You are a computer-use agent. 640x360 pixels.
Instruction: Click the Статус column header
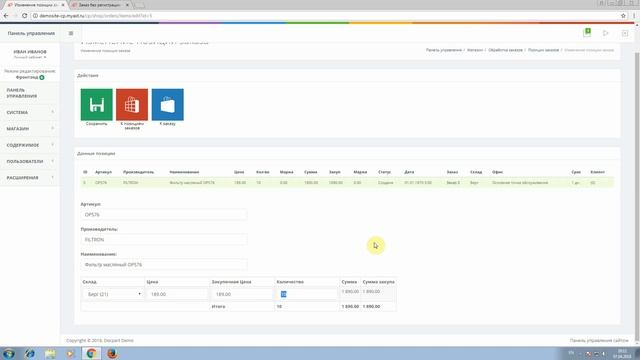(384, 172)
